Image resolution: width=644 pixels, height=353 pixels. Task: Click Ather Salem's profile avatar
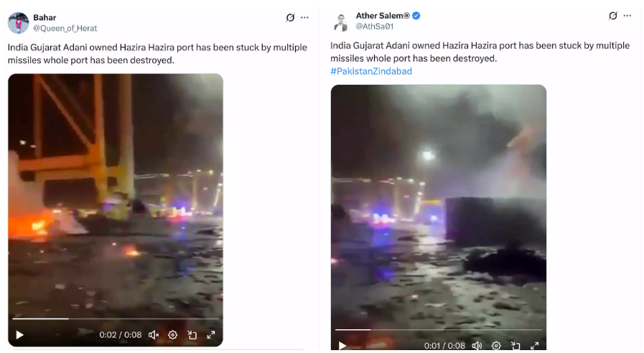tap(340, 22)
